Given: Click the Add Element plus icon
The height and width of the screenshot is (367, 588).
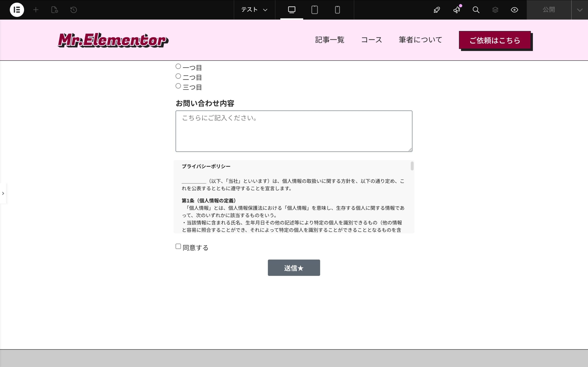Looking at the screenshot, I should [x=35, y=10].
